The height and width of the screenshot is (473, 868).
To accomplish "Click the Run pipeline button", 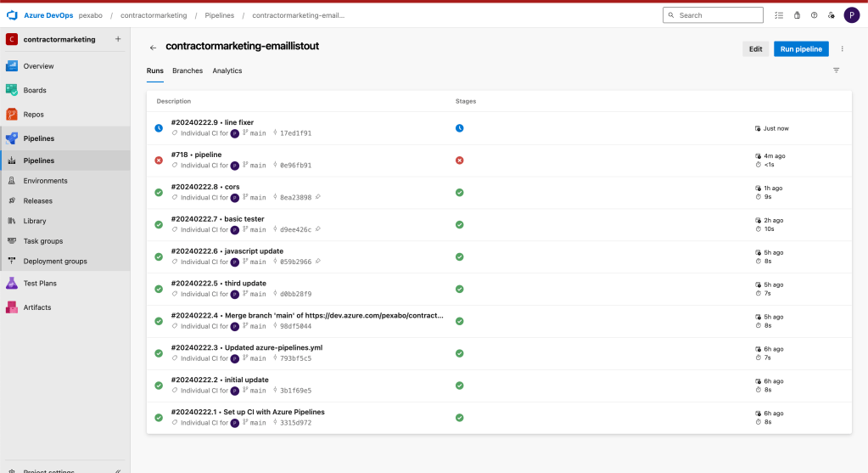I will 801,48.
